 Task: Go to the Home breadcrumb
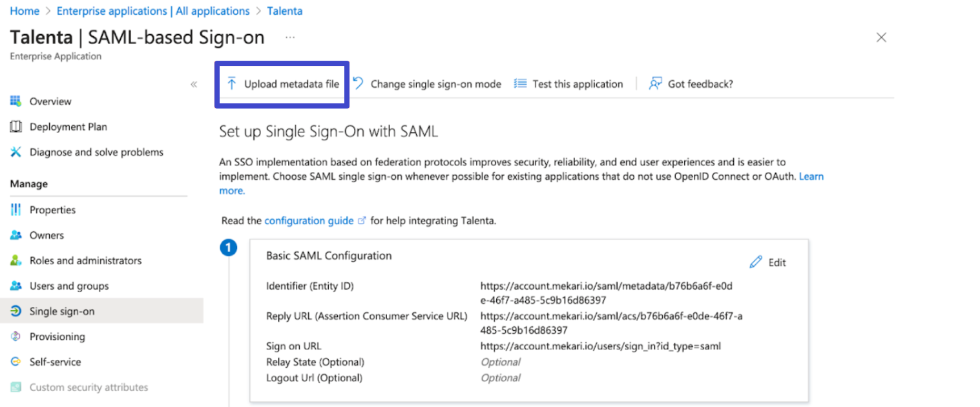(25, 11)
